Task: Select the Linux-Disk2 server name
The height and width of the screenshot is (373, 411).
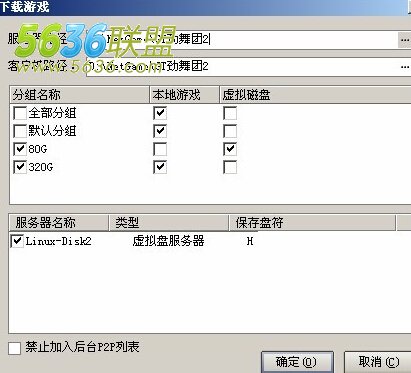Action: [x=58, y=241]
